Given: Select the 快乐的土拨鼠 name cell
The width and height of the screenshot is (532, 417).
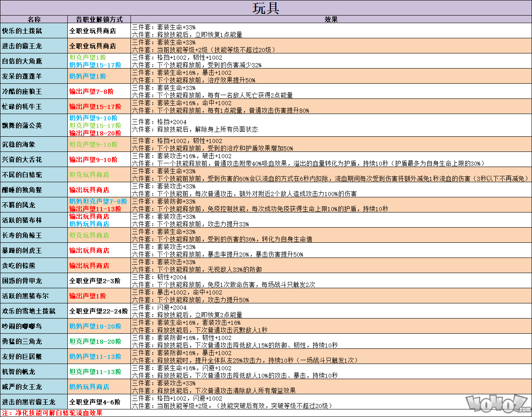Looking at the screenshot, I should click(22, 31).
